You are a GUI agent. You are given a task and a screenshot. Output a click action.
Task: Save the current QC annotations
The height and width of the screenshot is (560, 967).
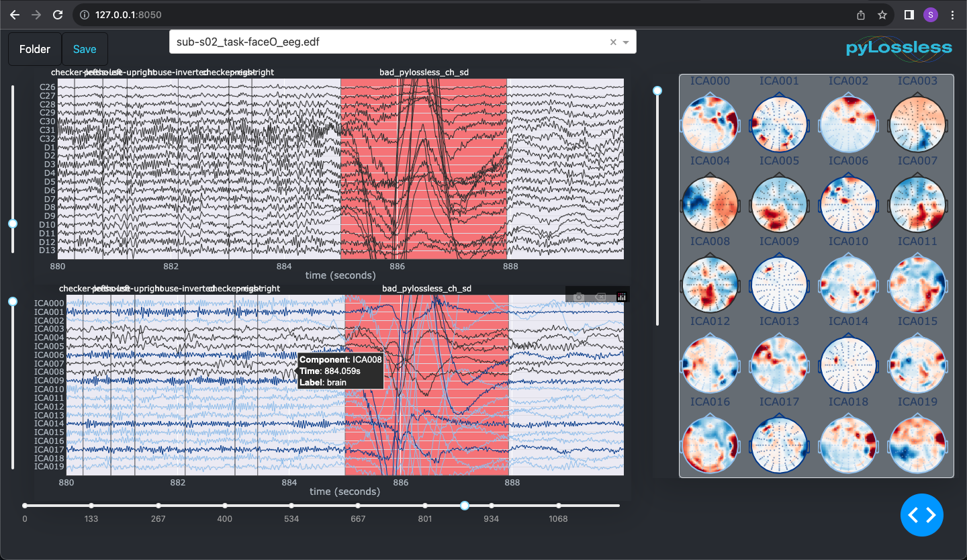pyautogui.click(x=84, y=48)
